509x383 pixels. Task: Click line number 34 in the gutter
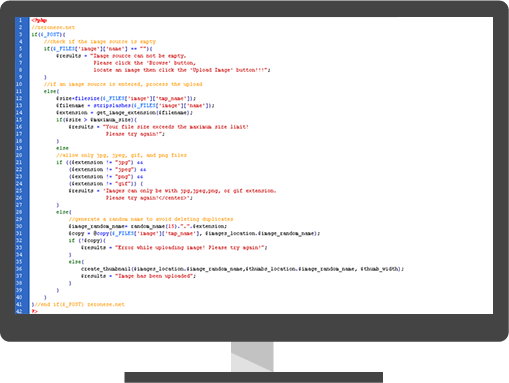click(19, 255)
